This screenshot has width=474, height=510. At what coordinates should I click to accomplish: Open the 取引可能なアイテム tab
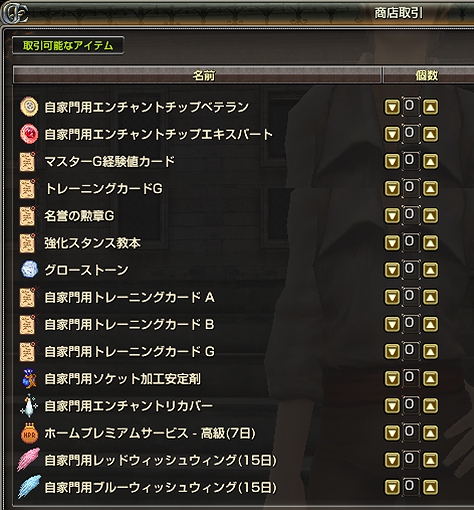coord(68,45)
